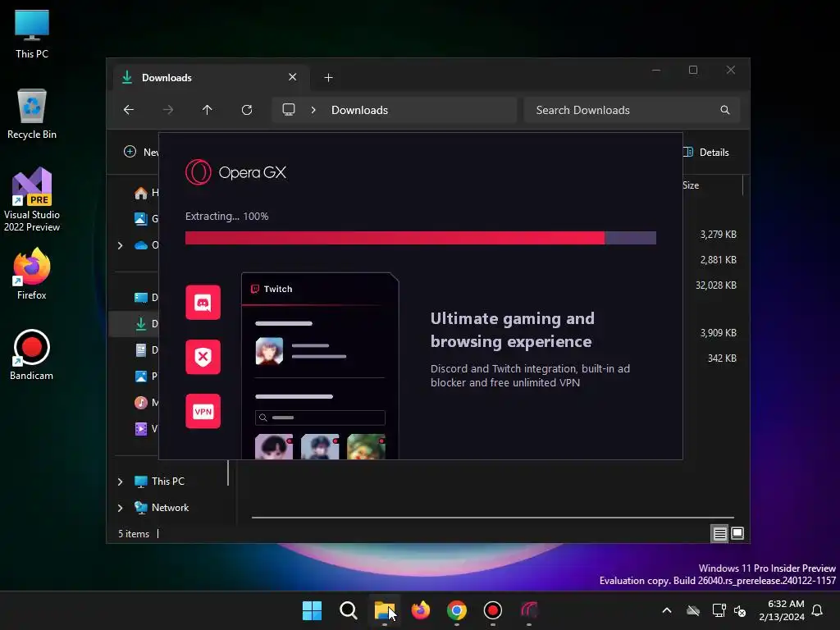Click the New button in Explorer toolbar
Viewport: 840px width, 630px height.
(141, 152)
